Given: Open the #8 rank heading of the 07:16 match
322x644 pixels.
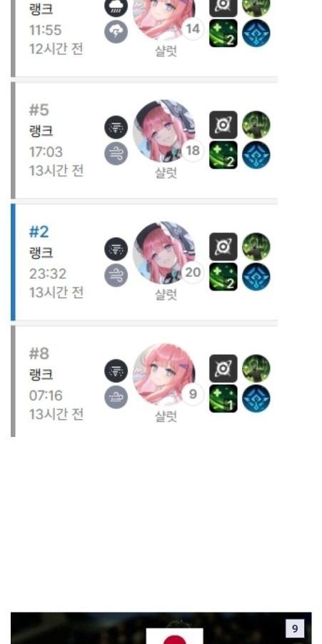Looking at the screenshot, I should pos(39,353).
